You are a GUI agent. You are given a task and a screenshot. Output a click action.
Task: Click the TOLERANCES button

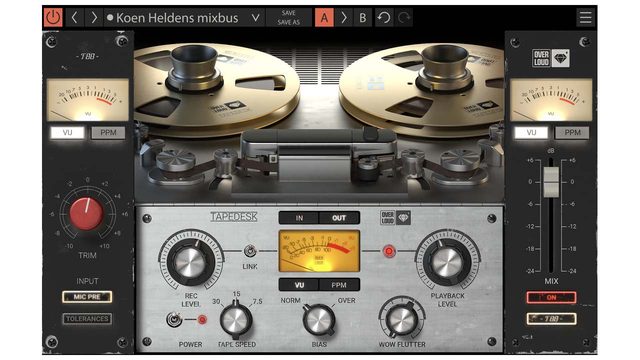point(87,319)
